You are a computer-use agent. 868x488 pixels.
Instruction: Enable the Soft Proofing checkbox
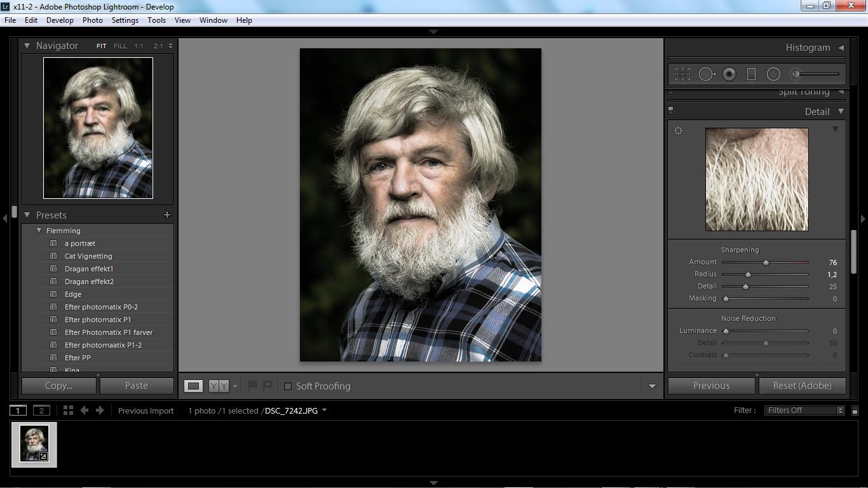[288, 386]
